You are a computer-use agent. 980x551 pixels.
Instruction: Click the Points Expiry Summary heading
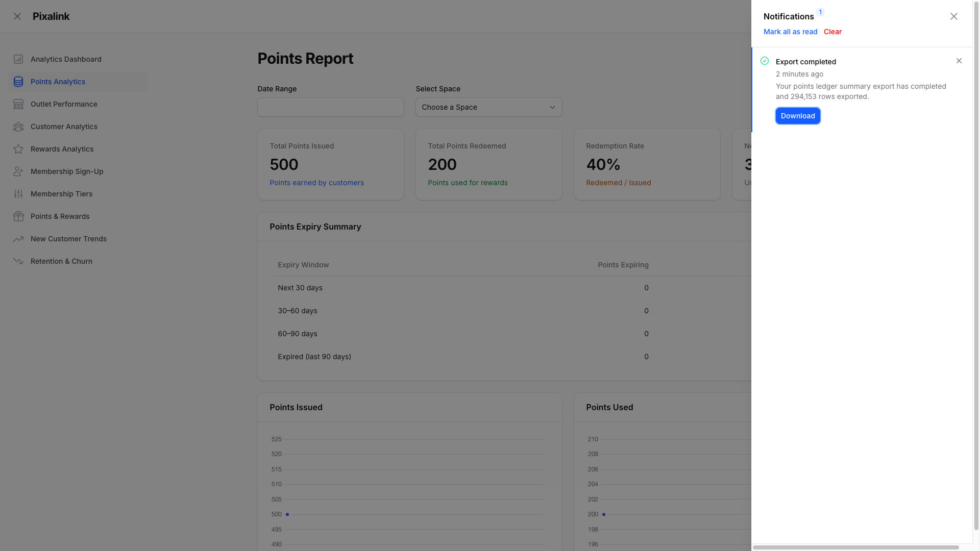click(315, 227)
